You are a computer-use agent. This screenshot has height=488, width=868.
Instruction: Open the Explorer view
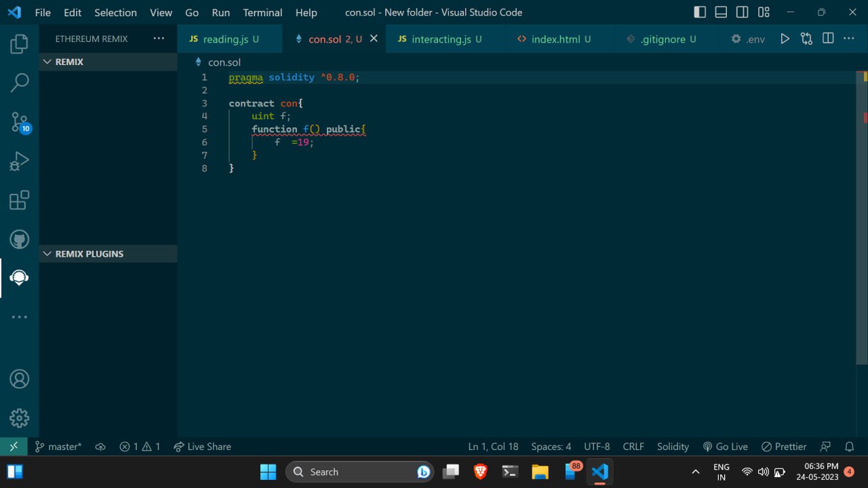19,43
